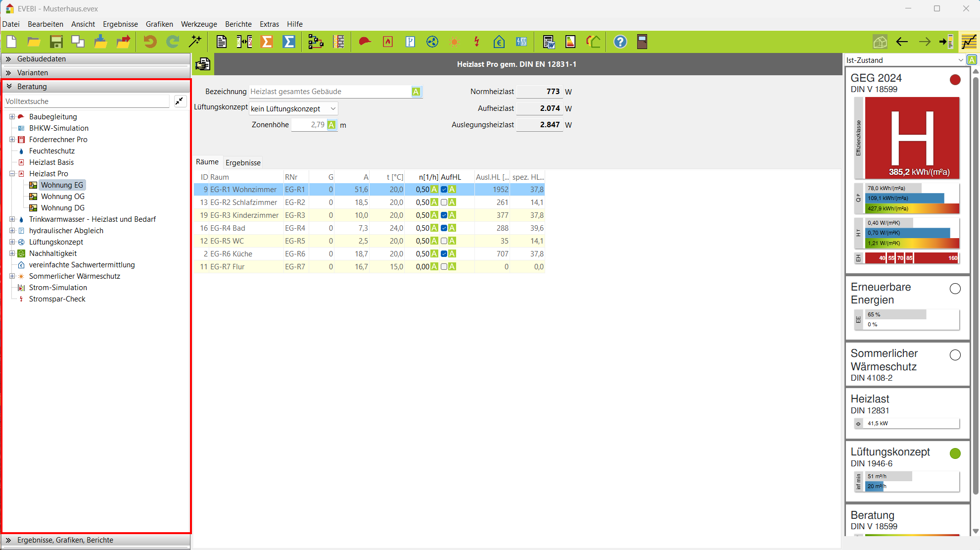Viewport: 980px width, 550px height.
Task: Click the magic wand assistant icon
Action: 195,42
